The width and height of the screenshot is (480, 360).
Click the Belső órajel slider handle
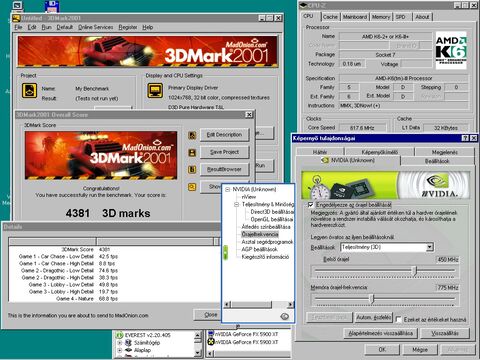[415, 271]
